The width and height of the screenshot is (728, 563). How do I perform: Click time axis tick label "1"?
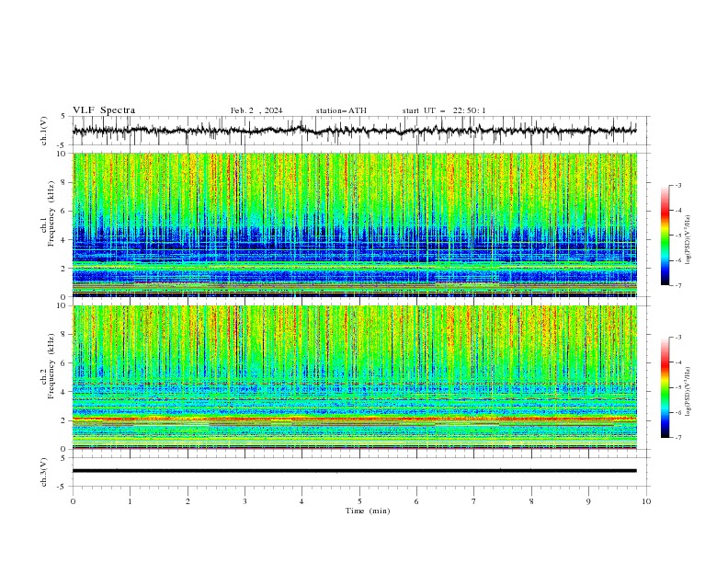pyautogui.click(x=130, y=501)
